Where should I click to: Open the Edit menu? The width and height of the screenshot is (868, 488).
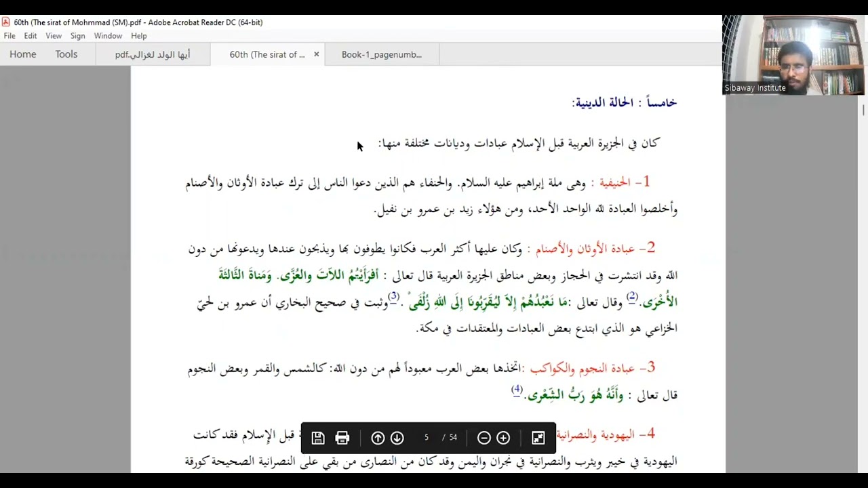point(31,36)
